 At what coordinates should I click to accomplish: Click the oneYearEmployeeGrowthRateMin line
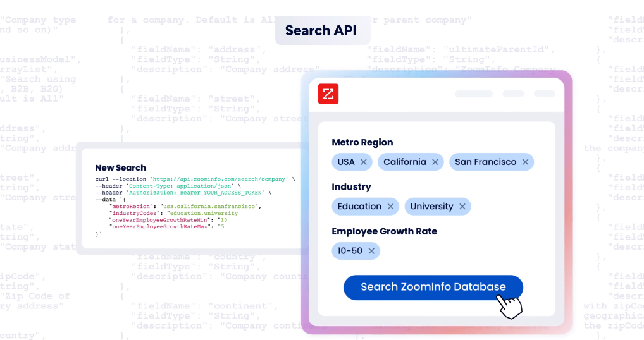(168, 220)
